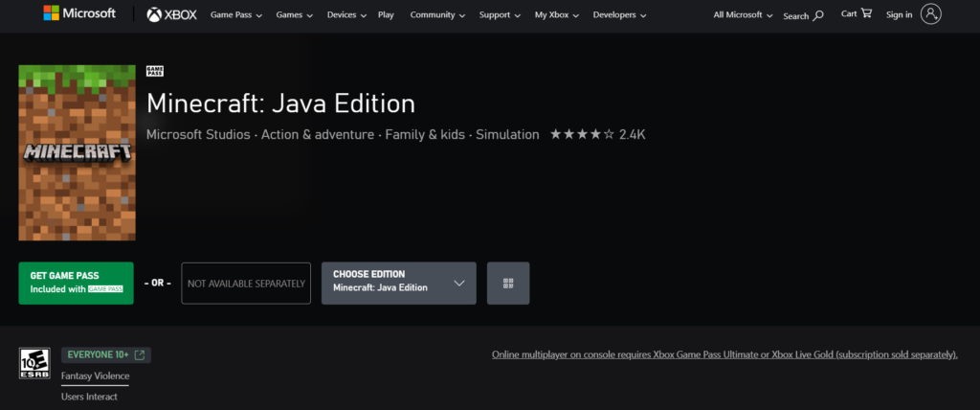Open the shopping cart icon

point(866,13)
